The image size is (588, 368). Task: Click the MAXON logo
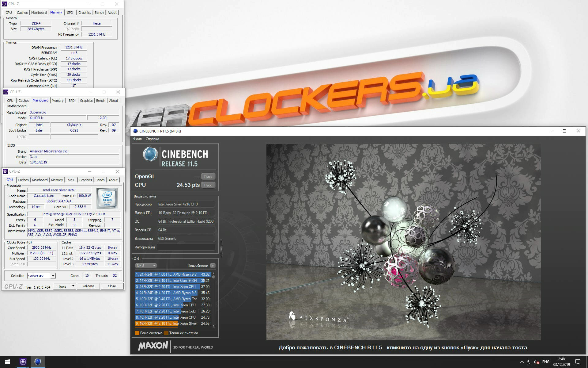[153, 346]
